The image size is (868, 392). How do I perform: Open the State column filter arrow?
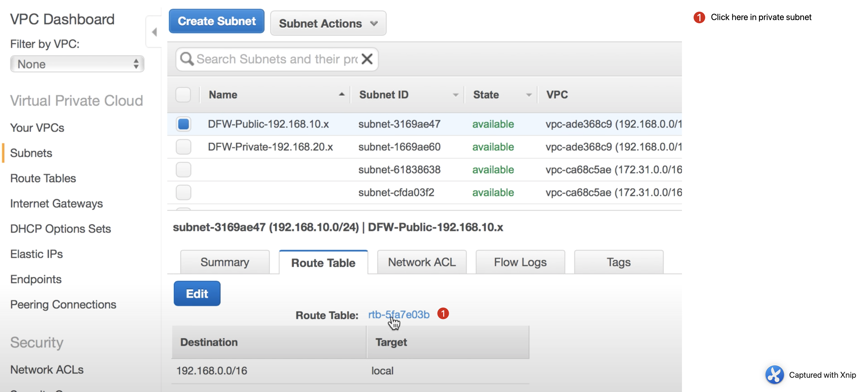coord(529,95)
